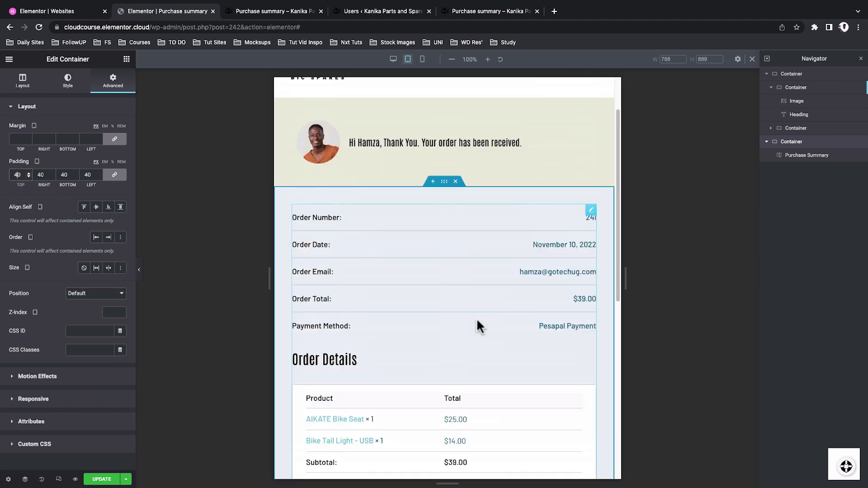Screen dimensions: 868x488
Task: Set Order to end icon
Action: click(108, 237)
